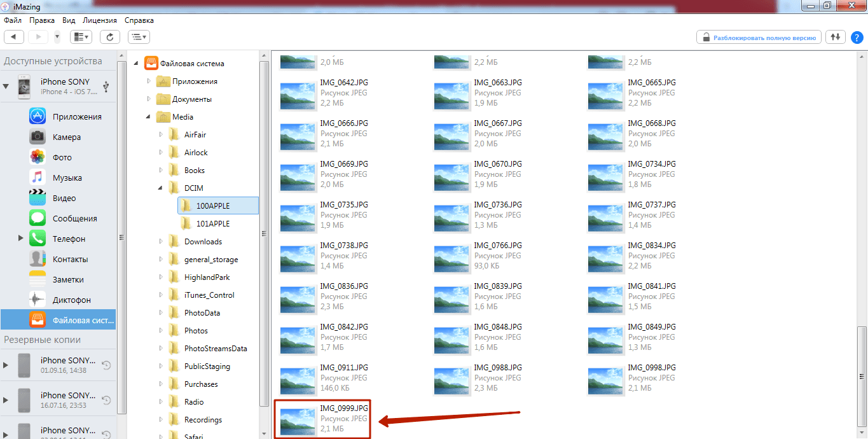Collapse the Media tree folder
Viewport: 868px width, 439px height.
pyautogui.click(x=149, y=117)
